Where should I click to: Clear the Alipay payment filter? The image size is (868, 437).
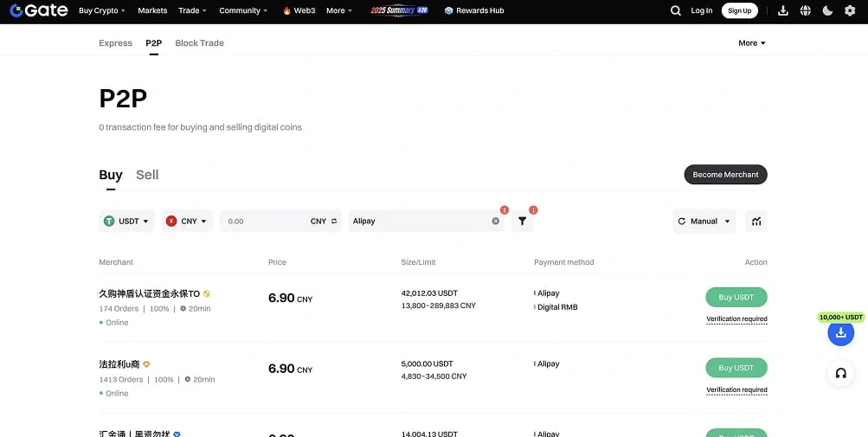(x=496, y=221)
